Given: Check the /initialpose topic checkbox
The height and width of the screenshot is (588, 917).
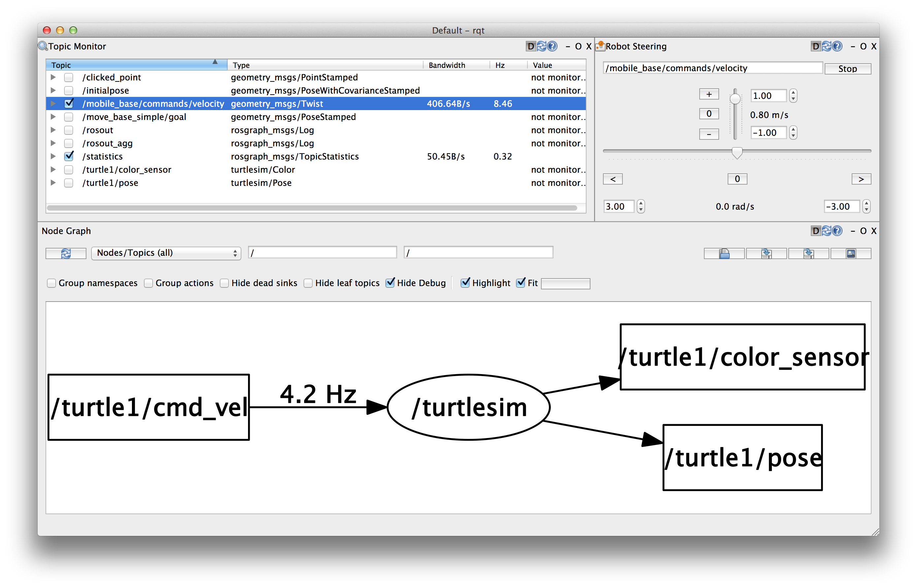Looking at the screenshot, I should [x=69, y=91].
